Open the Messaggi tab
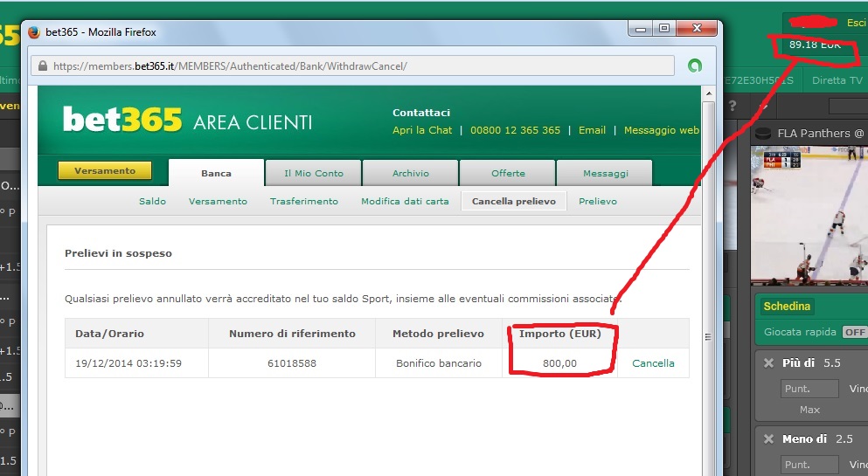Screen dimensions: 868x476 tap(605, 173)
